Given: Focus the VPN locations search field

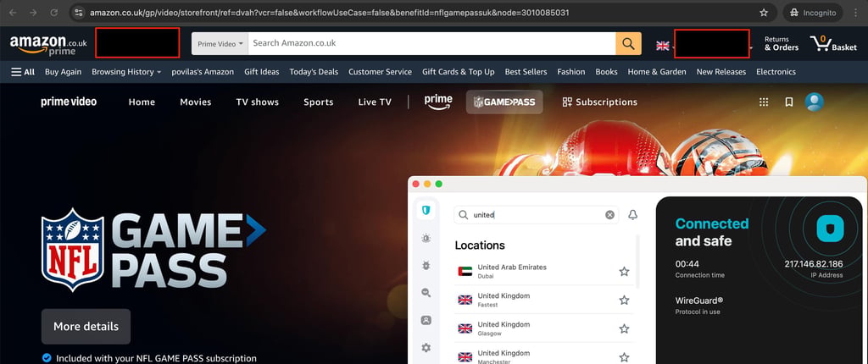Looking at the screenshot, I should point(537,215).
